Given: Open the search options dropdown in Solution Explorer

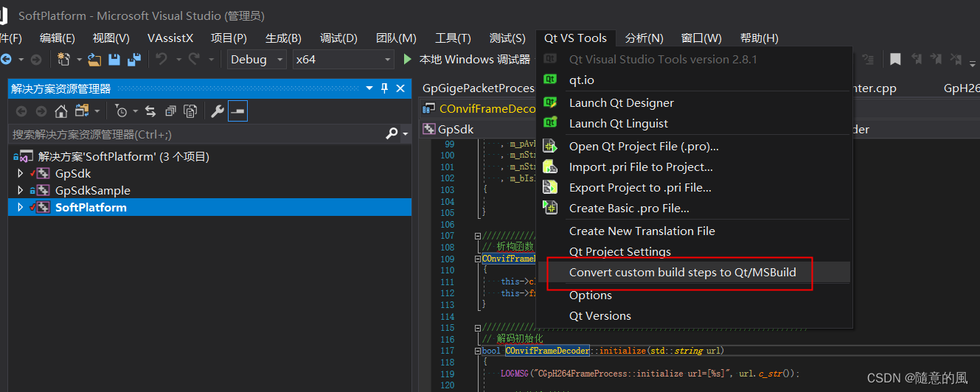Looking at the screenshot, I should point(406,134).
